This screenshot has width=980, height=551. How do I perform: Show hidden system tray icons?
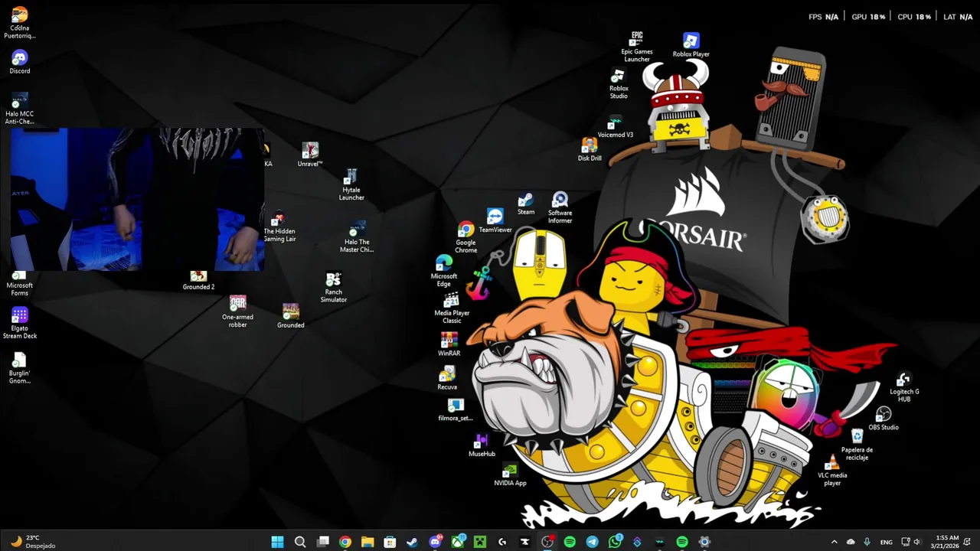click(834, 542)
